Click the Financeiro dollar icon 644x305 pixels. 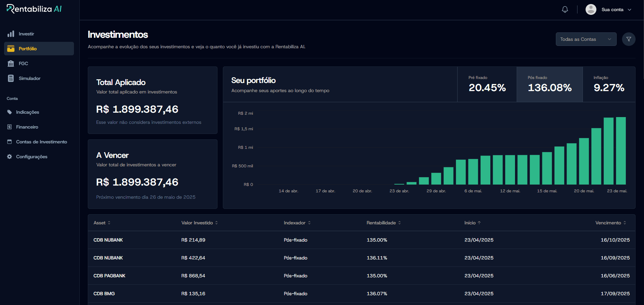[9, 127]
